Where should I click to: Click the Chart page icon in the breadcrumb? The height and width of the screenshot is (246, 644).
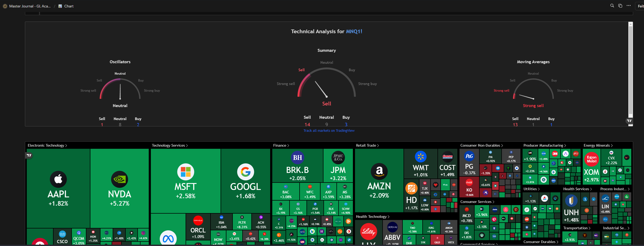(60, 6)
